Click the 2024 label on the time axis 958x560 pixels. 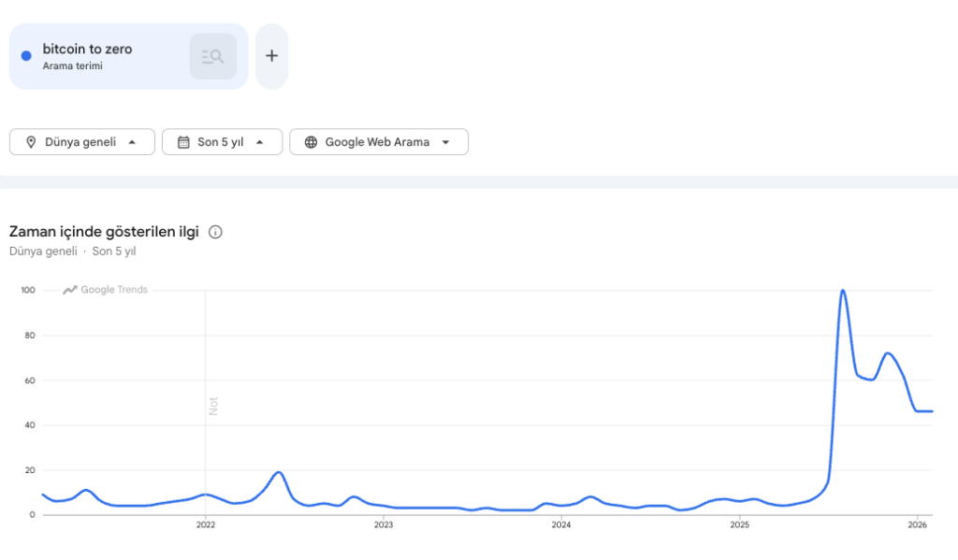[561, 525]
